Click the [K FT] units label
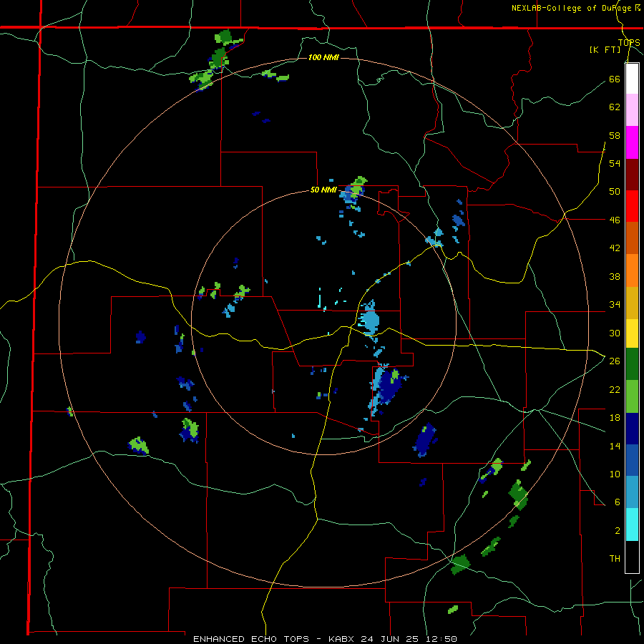644x644 pixels. click(x=605, y=49)
